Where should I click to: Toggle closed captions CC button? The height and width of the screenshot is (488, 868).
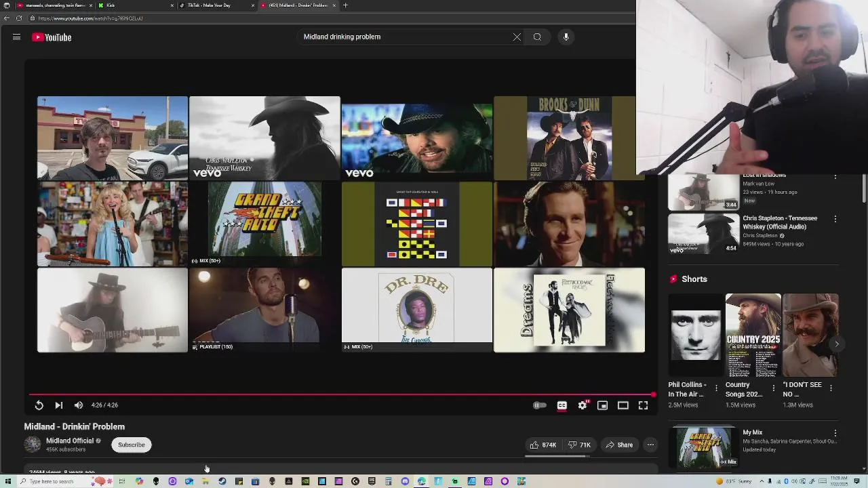[562, 405]
